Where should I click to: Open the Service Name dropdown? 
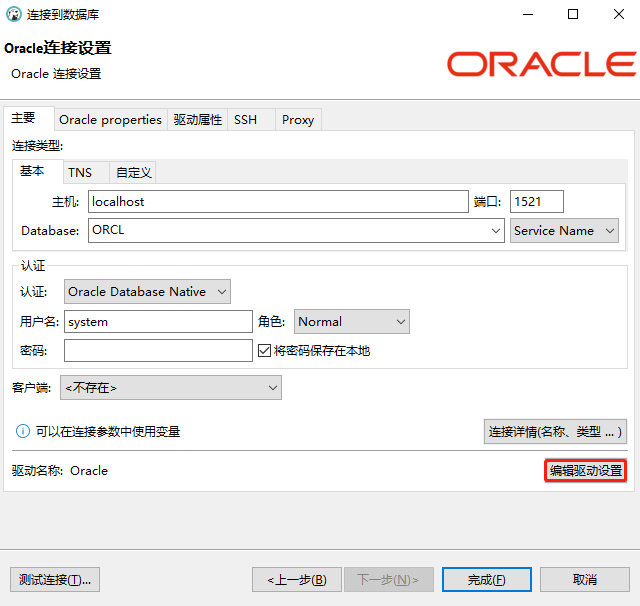564,231
